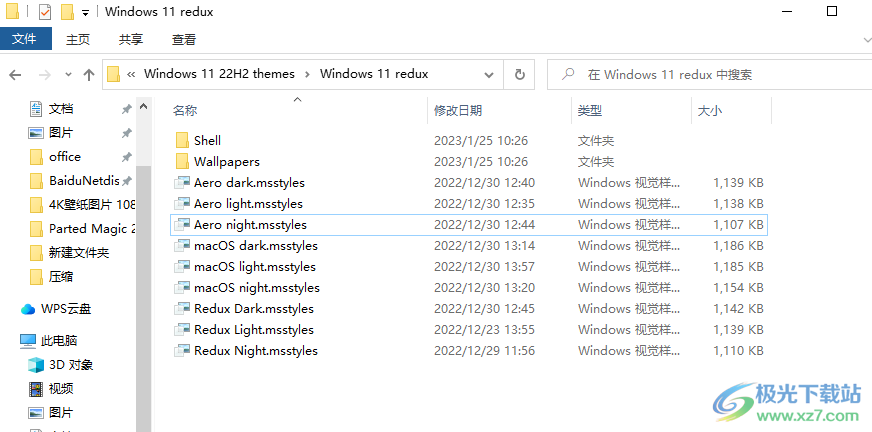Click the Windows 11 redux breadcrumb
The width and height of the screenshot is (872, 432).
coord(374,74)
